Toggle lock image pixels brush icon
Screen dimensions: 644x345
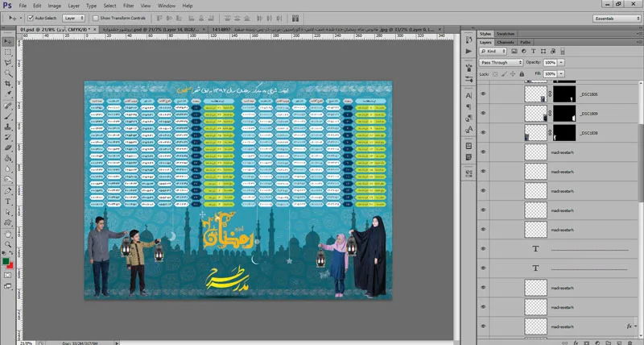tap(504, 74)
